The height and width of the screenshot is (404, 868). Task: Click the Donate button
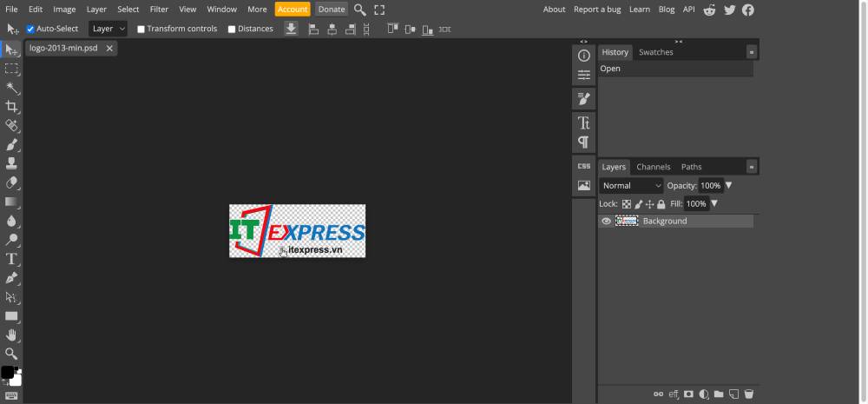(x=332, y=10)
